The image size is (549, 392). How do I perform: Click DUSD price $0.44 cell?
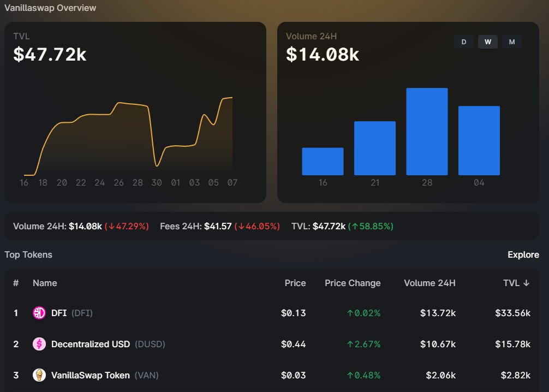pyautogui.click(x=294, y=344)
